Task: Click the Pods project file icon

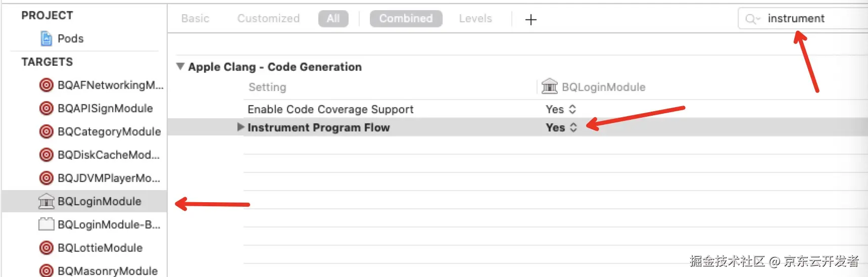Action: [x=46, y=38]
